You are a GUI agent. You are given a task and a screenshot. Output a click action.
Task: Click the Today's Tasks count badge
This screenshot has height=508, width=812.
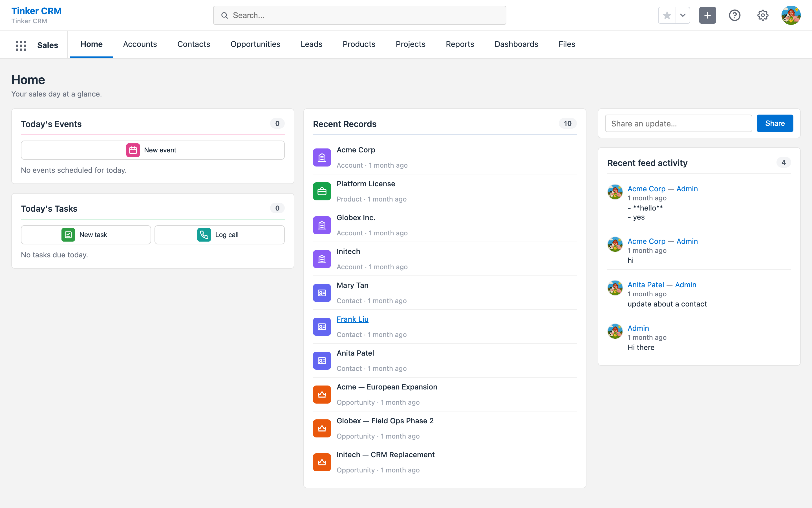click(277, 208)
